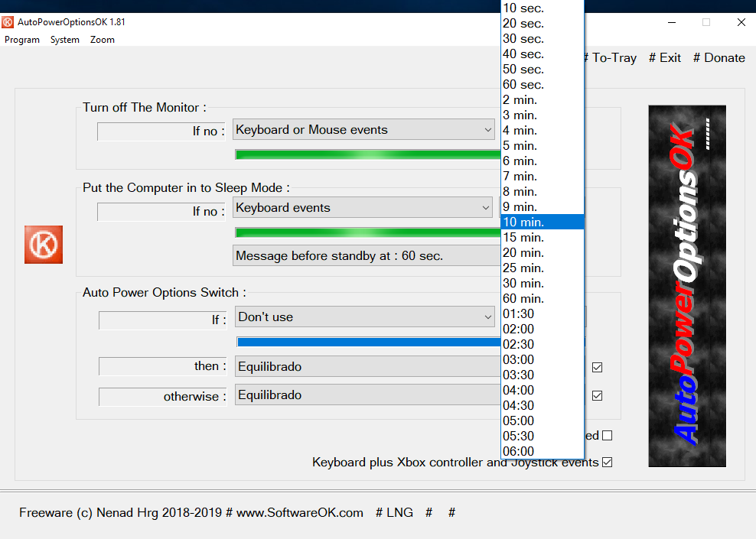This screenshot has height=539, width=756.
Task: Select 2 min. in the list
Action: tap(543, 99)
